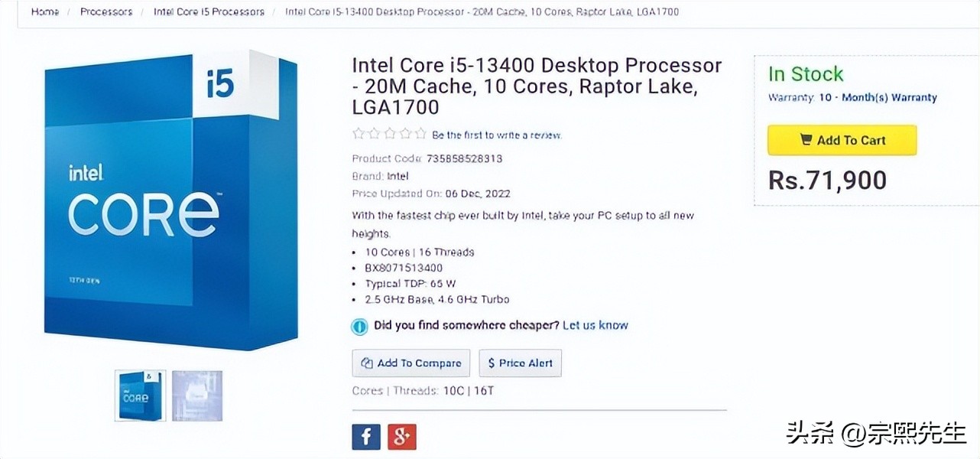Click the third review star
980x459 pixels.
(389, 134)
